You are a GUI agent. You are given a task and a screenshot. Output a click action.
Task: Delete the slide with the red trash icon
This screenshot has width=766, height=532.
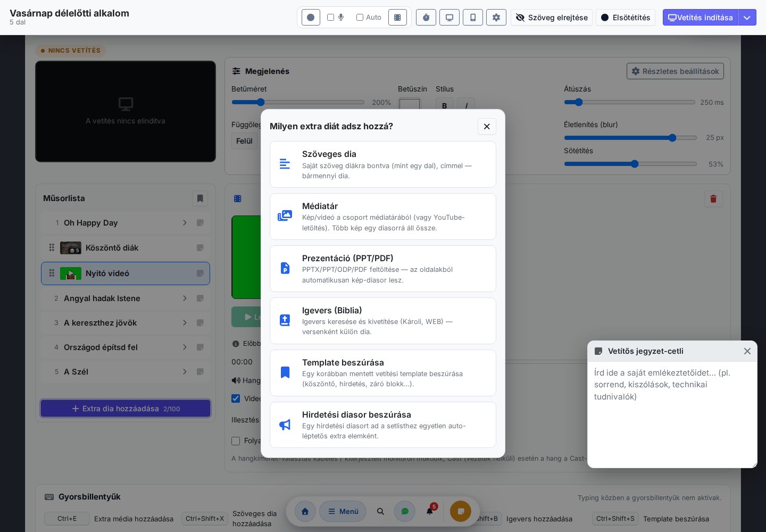coord(713,198)
